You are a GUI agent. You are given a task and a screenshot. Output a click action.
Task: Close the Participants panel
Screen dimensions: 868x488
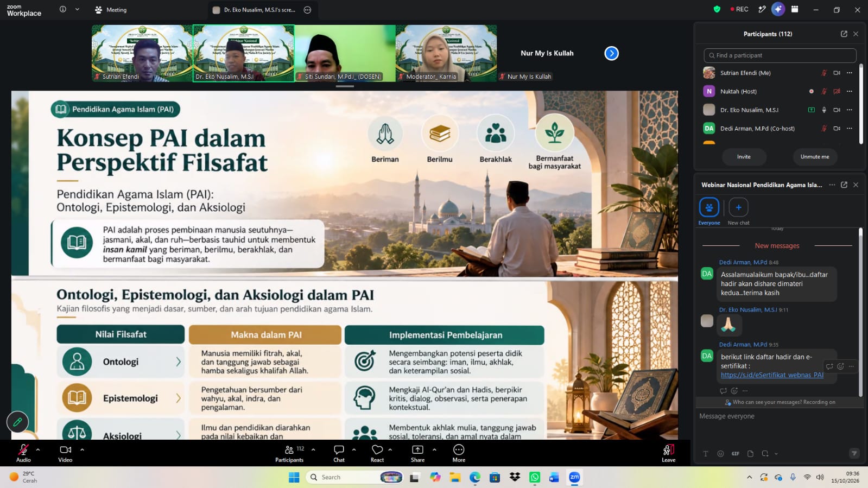(856, 34)
